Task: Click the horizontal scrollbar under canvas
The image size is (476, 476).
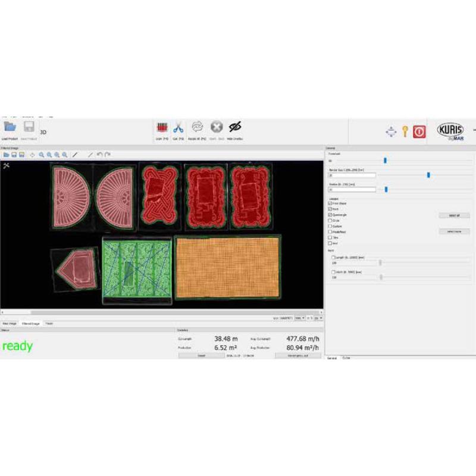Action: pos(161,312)
